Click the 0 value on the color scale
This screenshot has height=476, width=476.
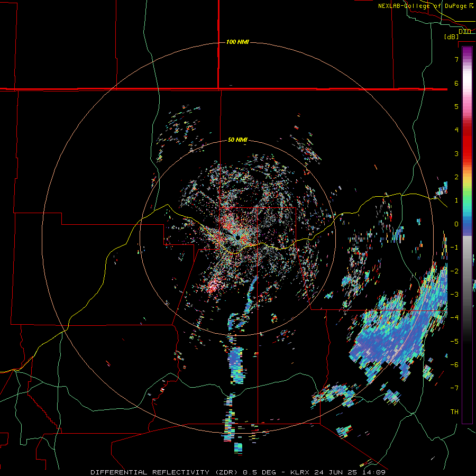[x=456, y=224]
